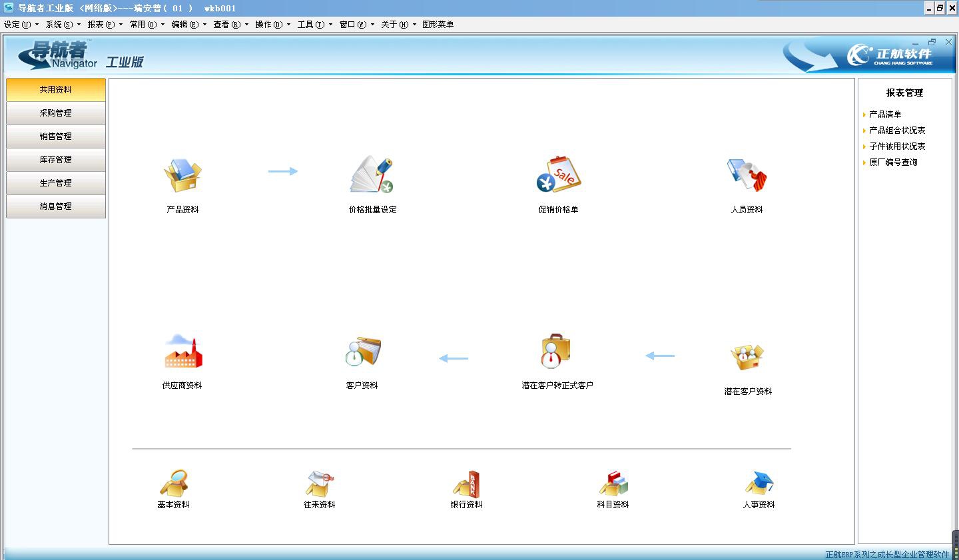Image resolution: width=959 pixels, height=560 pixels.
Task: Open the 潜在客户资料 prospect box icon
Action: (747, 357)
